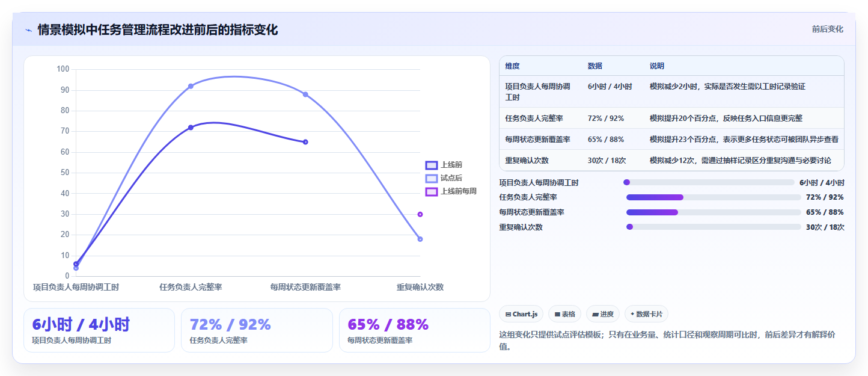Toggle the 上线前每周 legend entry
The width and height of the screenshot is (868, 376).
point(451,191)
